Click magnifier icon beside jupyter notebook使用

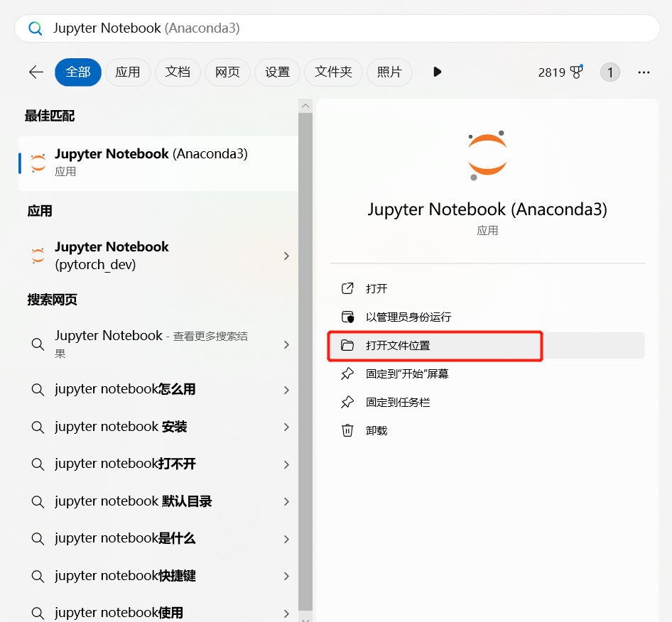[x=38, y=613]
